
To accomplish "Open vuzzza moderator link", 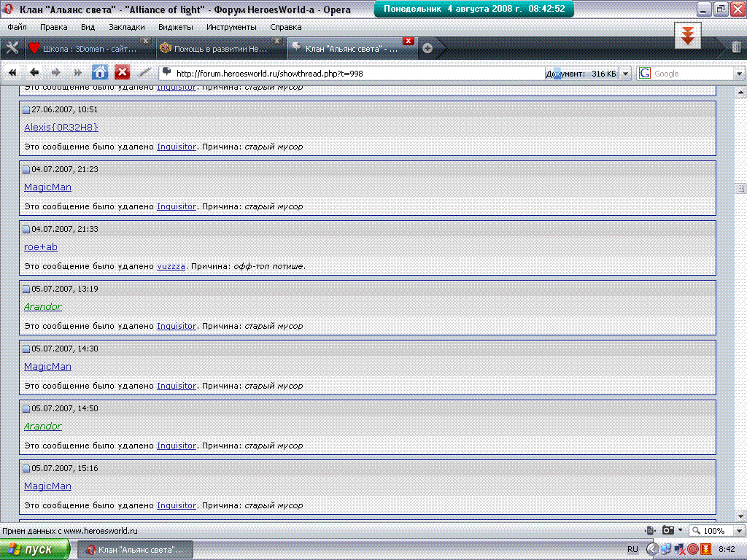I will [x=171, y=266].
